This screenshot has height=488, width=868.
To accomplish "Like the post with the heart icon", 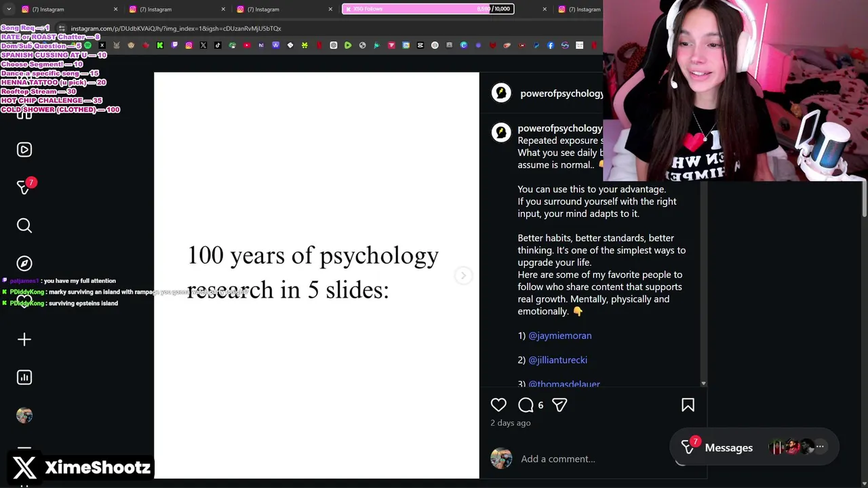I will (498, 405).
